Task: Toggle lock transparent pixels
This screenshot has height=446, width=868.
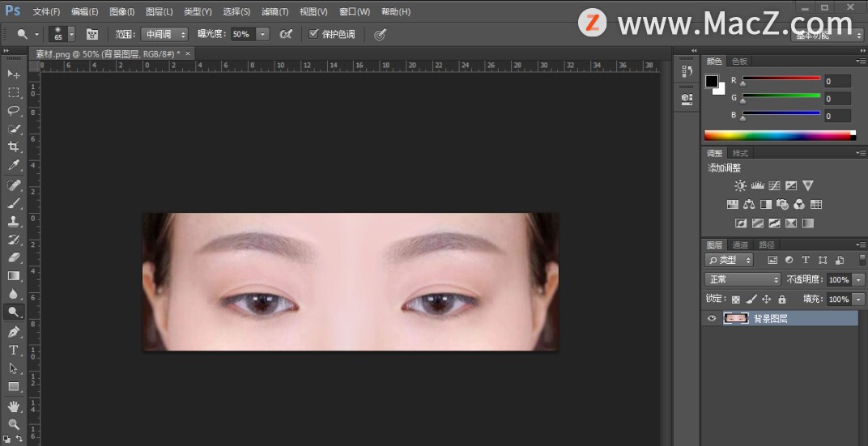Action: pyautogui.click(x=736, y=299)
